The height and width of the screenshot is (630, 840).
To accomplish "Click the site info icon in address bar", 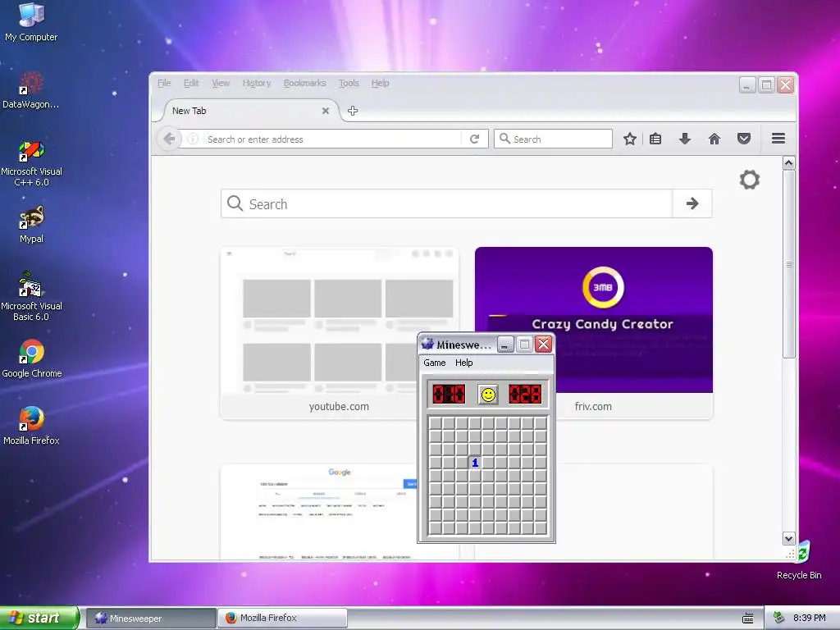I will tap(193, 139).
